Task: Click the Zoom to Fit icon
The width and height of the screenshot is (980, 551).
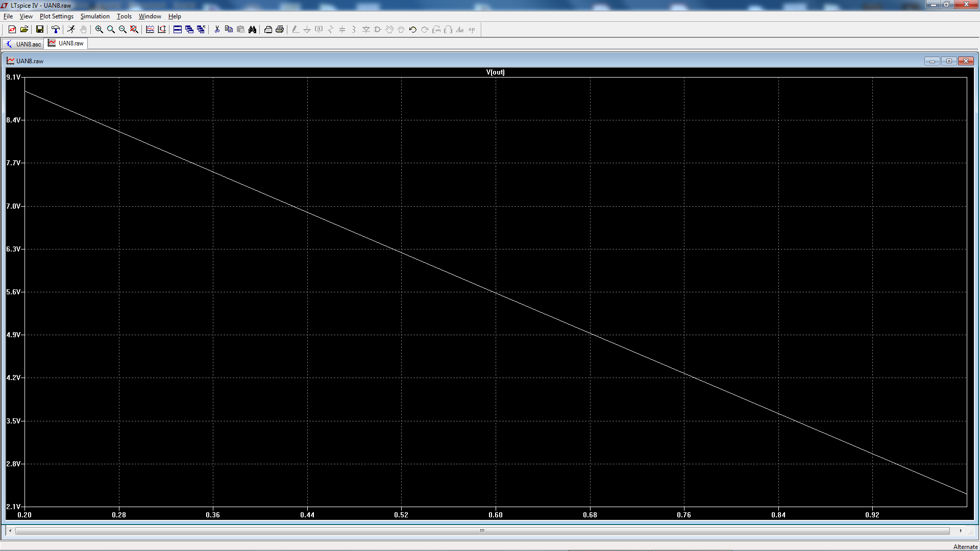Action: (x=134, y=30)
